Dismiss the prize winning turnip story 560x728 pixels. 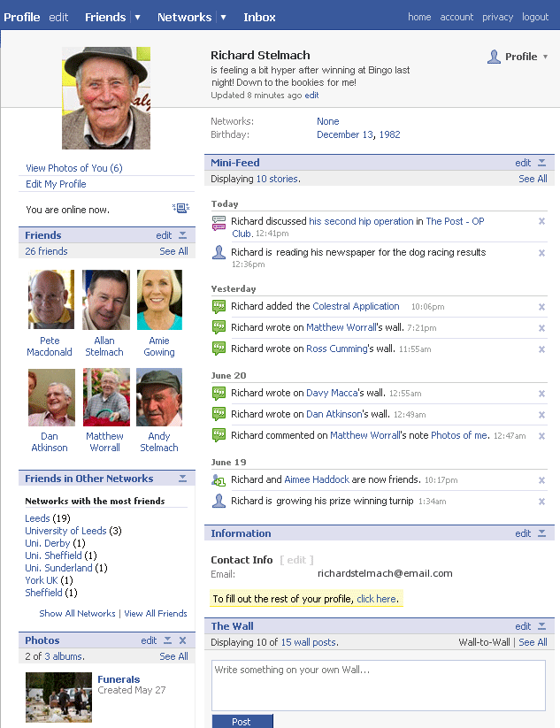click(541, 502)
